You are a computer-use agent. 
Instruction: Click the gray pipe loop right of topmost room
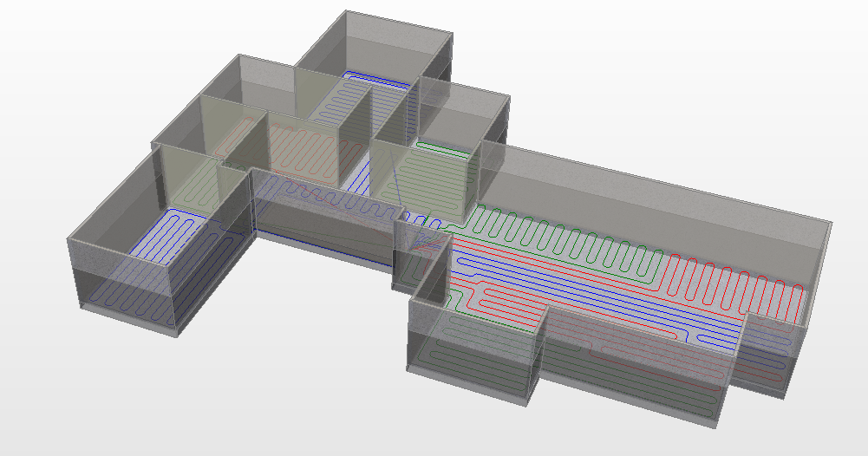coord(395,113)
